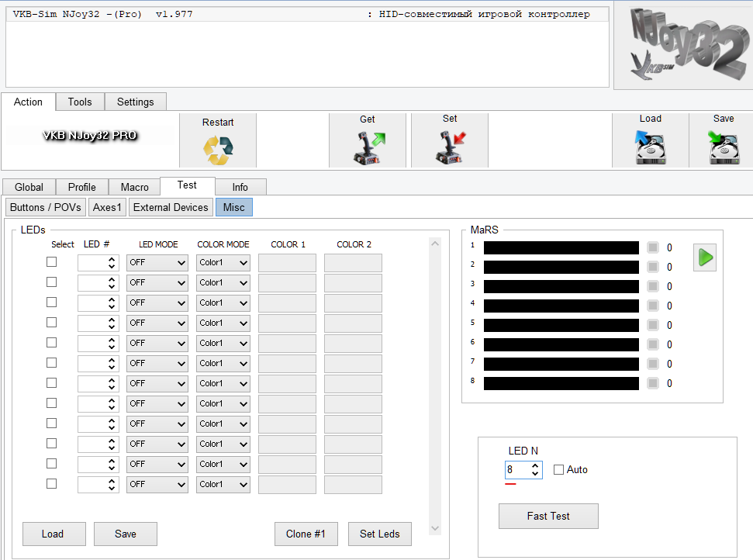This screenshot has width=753, height=560.
Task: Click the Set joystick icon
Action: 451,147
